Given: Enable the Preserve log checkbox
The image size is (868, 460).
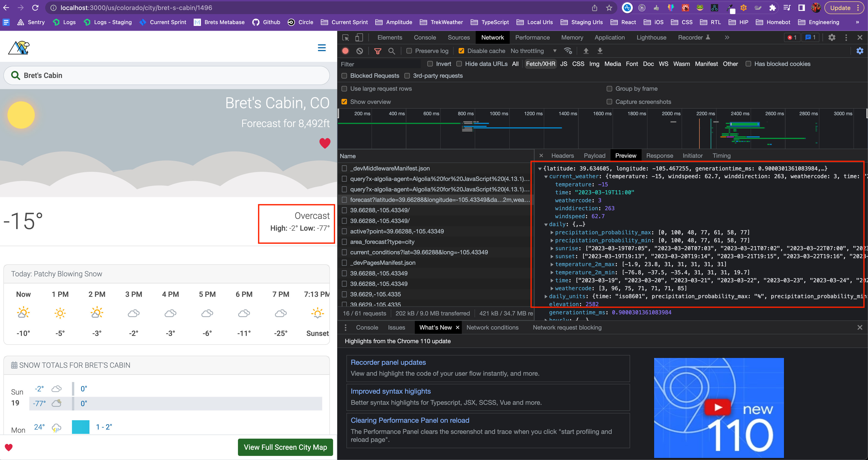Looking at the screenshot, I should click(409, 51).
